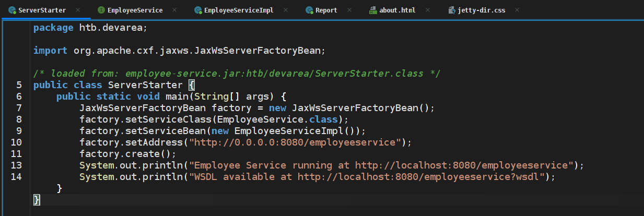Click the ServerStarter class file icon

pos(11,10)
